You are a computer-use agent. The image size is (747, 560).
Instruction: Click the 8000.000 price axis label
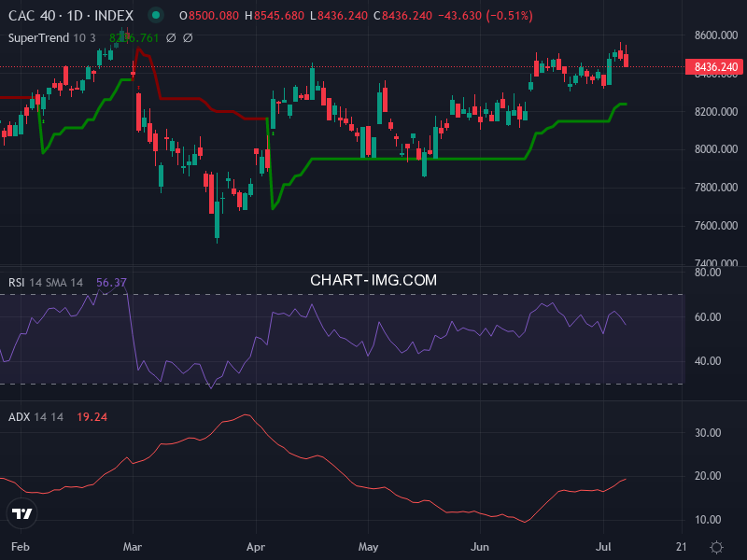716,149
